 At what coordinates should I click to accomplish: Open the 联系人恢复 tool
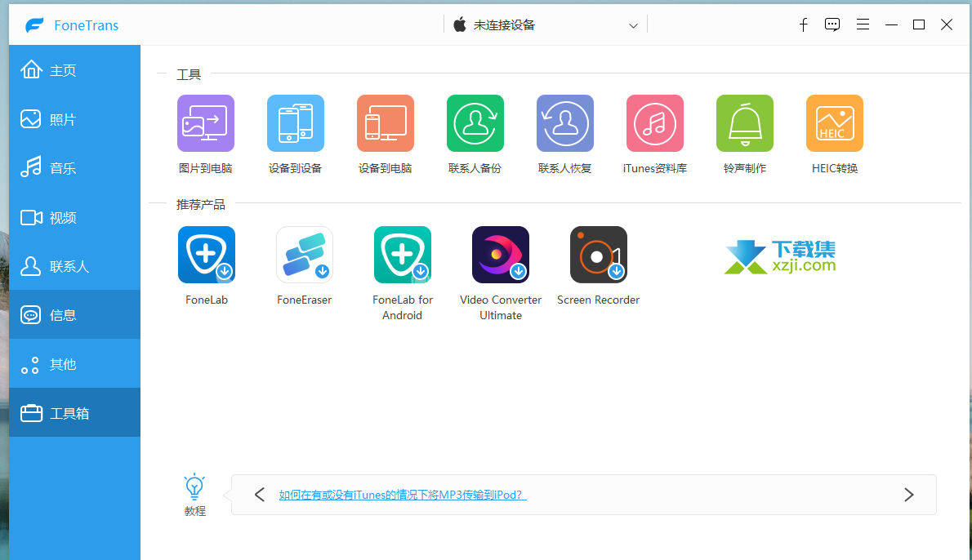coord(565,123)
